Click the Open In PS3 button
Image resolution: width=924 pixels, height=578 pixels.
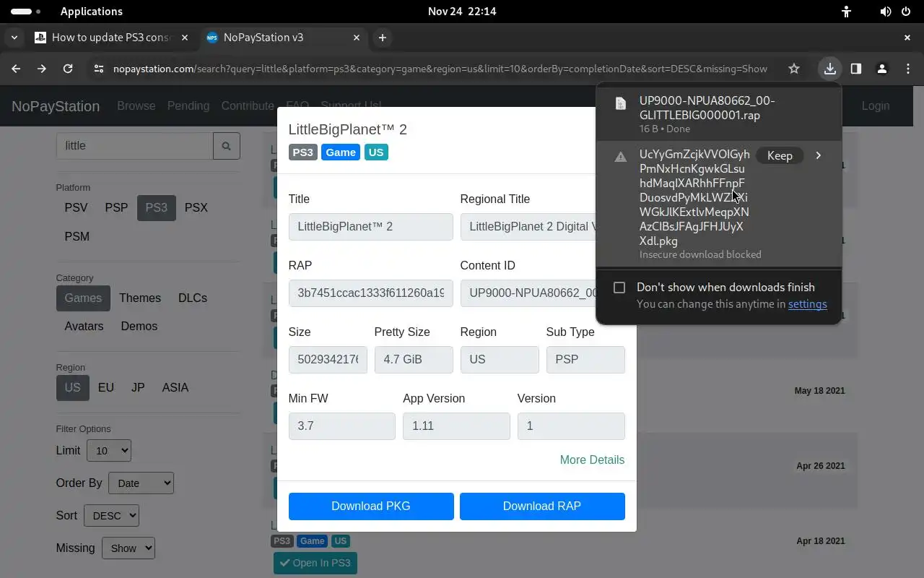(x=315, y=563)
